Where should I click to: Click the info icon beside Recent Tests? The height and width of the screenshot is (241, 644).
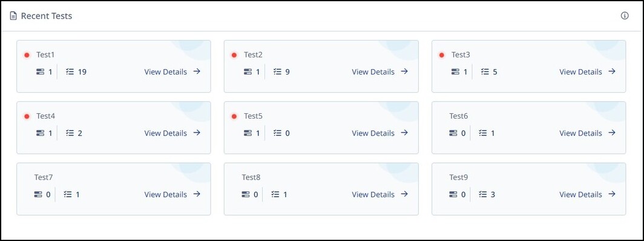[x=624, y=16]
